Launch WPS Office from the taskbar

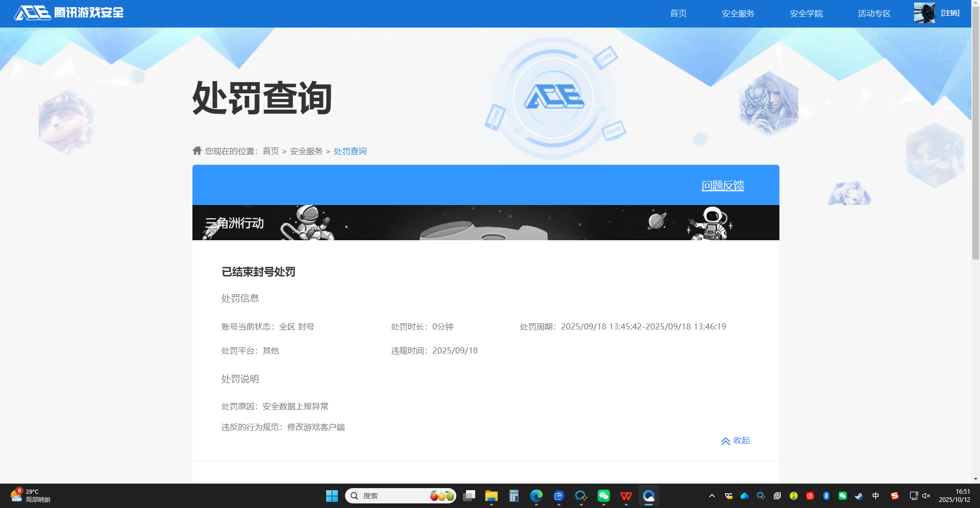tap(626, 495)
